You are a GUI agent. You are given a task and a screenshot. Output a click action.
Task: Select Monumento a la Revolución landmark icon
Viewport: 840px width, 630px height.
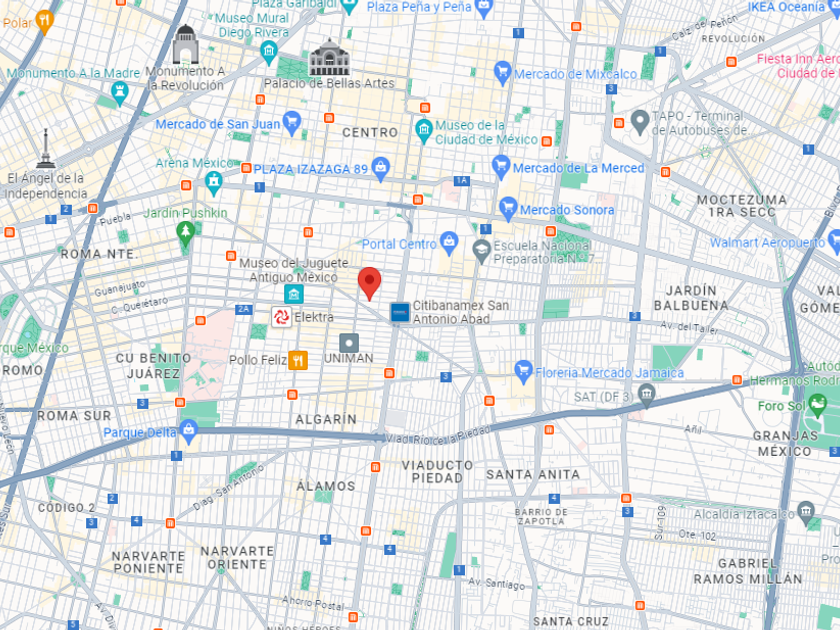(x=185, y=44)
